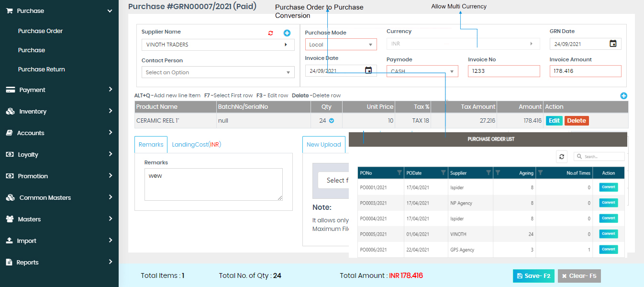Add a new supplier via the plus icon
644x287 pixels.
coord(287,33)
